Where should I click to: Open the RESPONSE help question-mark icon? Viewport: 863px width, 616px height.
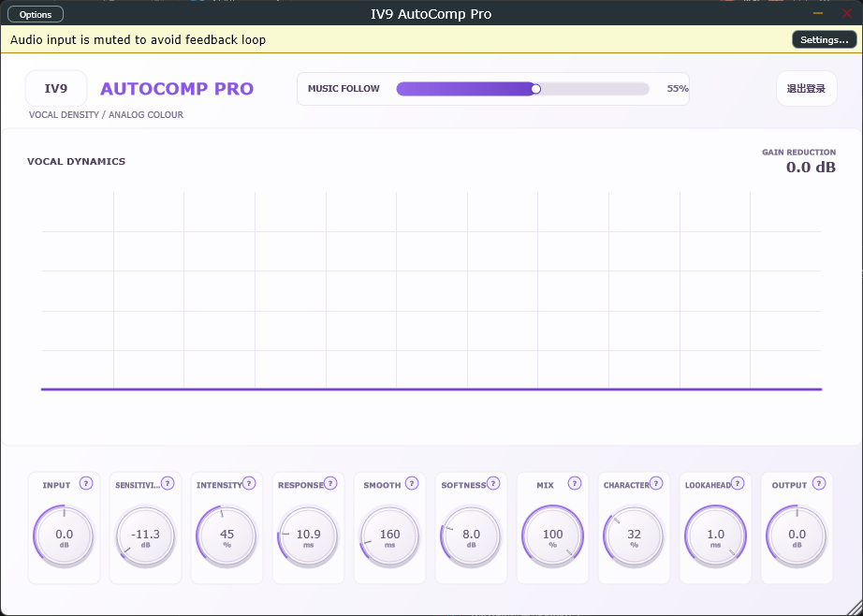coord(330,483)
